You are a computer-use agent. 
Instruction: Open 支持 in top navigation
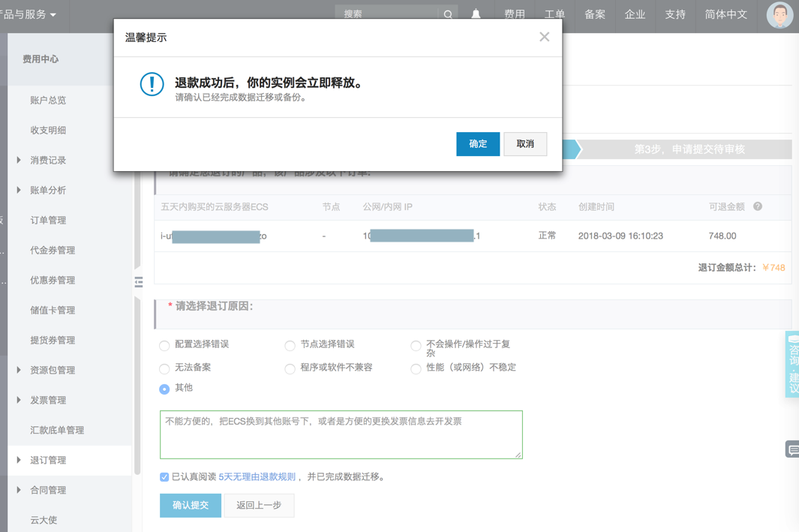(675, 14)
